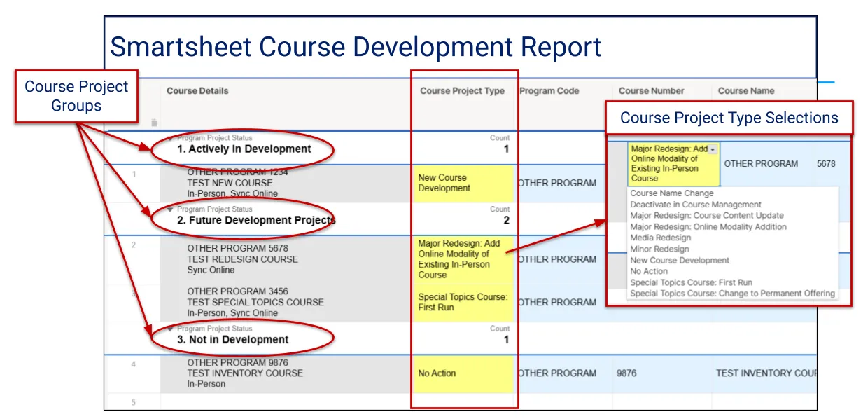Click the 'TEST INVENTORY COURSE In-Person' details cell

(286, 373)
